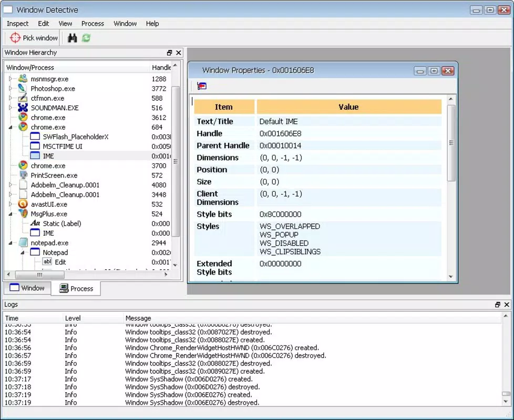Click the SOUNDMAN.EXE icon
Image resolution: width=514 pixels, height=420 pixels.
coord(23,108)
